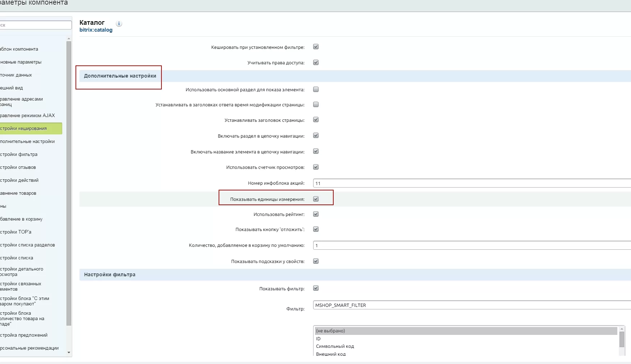Toggle 'Показывать кнопку отложить' checkbox
Image resolution: width=631 pixels, height=364 pixels.
(316, 229)
